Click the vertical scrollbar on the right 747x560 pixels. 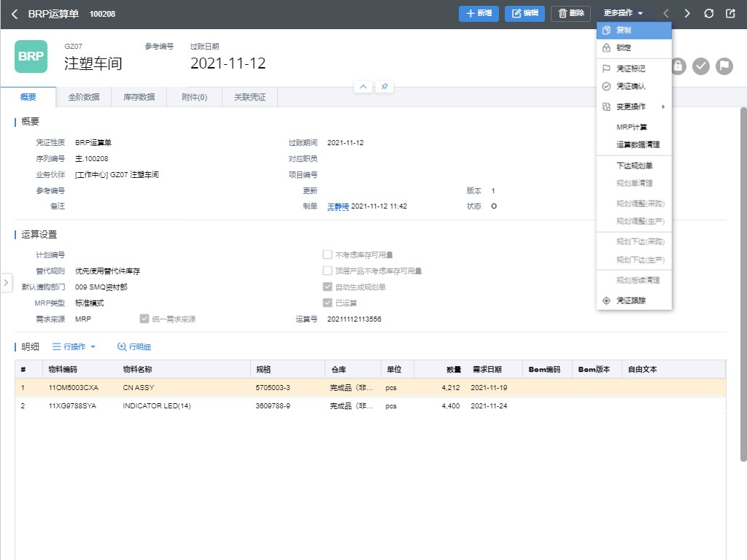[x=743, y=284]
